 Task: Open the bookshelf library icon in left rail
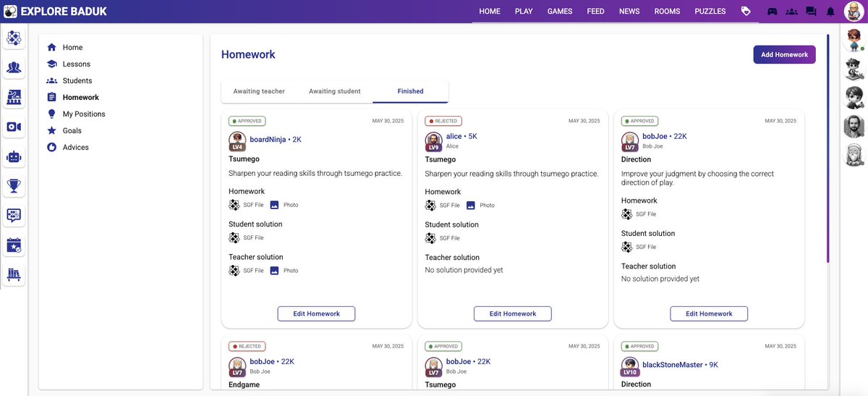tap(14, 274)
